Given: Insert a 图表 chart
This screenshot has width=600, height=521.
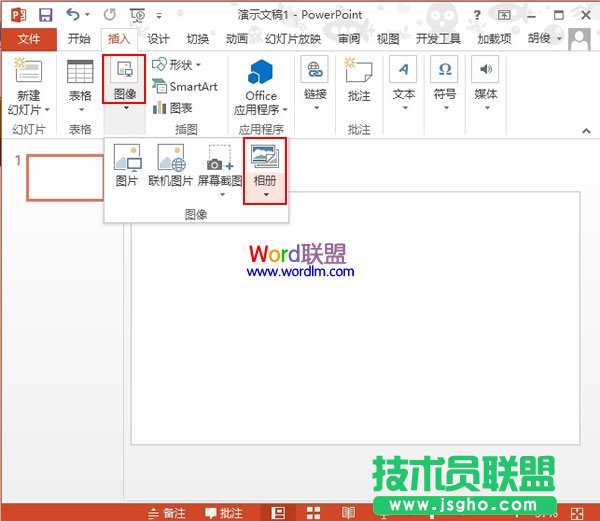Looking at the screenshot, I should point(172,108).
